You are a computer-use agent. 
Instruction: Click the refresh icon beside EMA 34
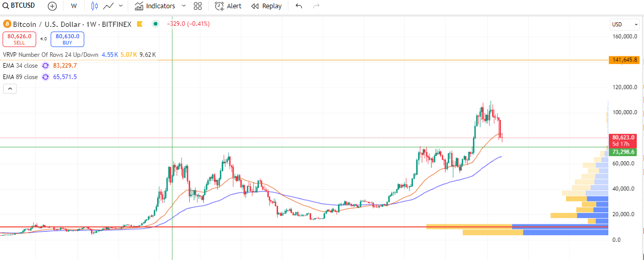click(45, 66)
